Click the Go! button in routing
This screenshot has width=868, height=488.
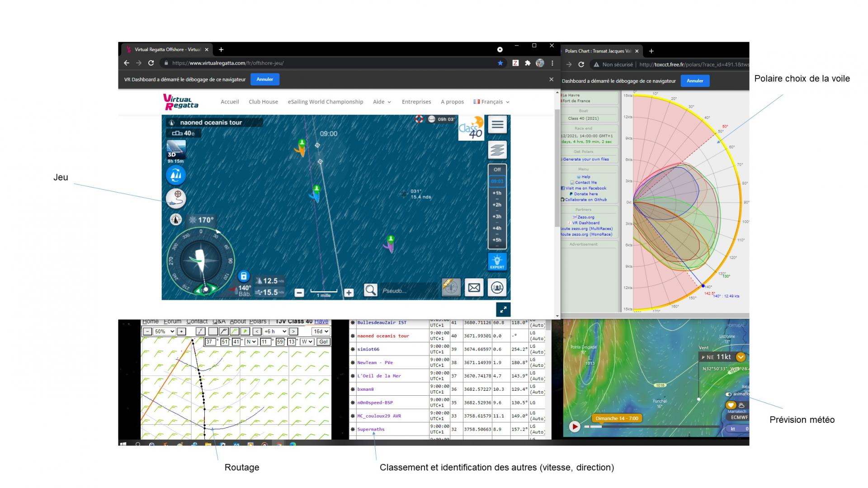click(323, 342)
